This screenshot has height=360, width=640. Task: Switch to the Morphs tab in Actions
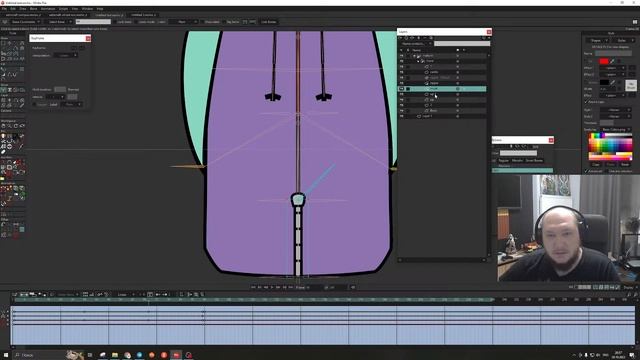pyautogui.click(x=517, y=160)
